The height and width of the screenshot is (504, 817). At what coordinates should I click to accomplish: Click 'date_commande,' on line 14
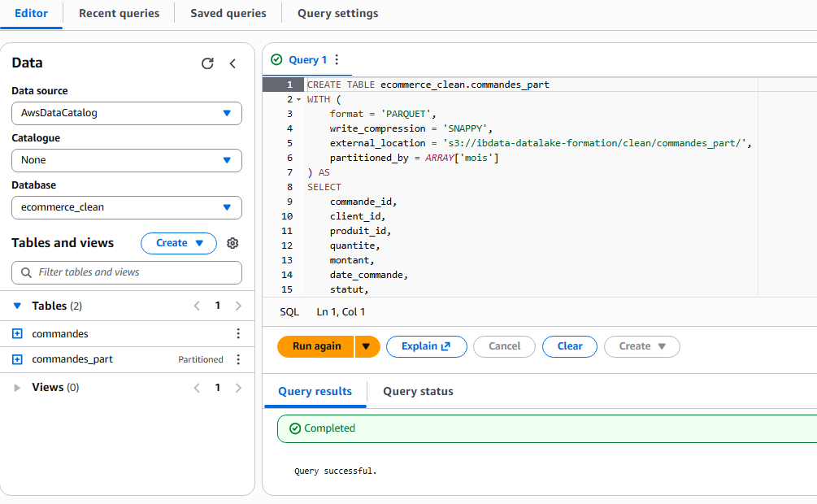tap(368, 276)
